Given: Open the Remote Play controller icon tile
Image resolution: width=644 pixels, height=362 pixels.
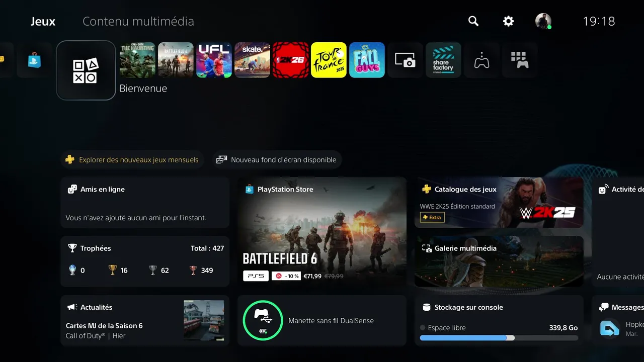Looking at the screenshot, I should 481,60.
